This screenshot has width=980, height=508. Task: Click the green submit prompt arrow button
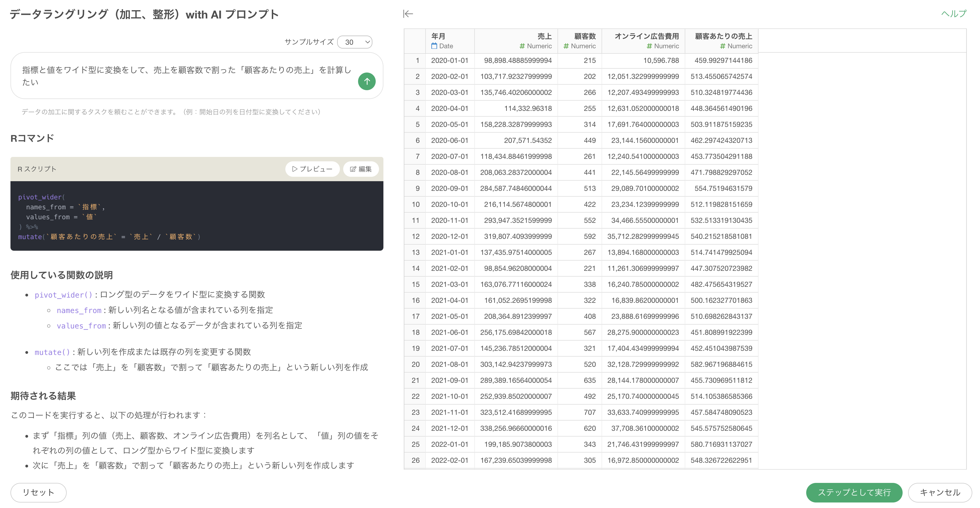click(x=367, y=81)
